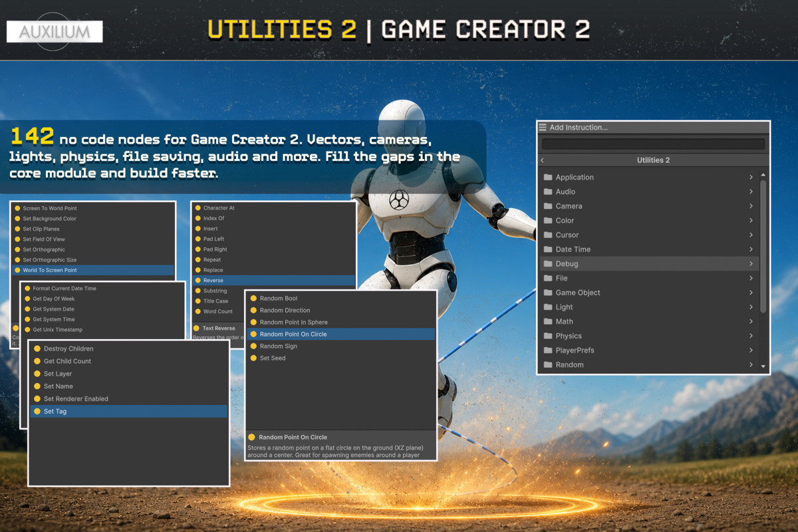Click the Camera folder icon
Viewport: 798px width, 532px height.
click(x=548, y=206)
